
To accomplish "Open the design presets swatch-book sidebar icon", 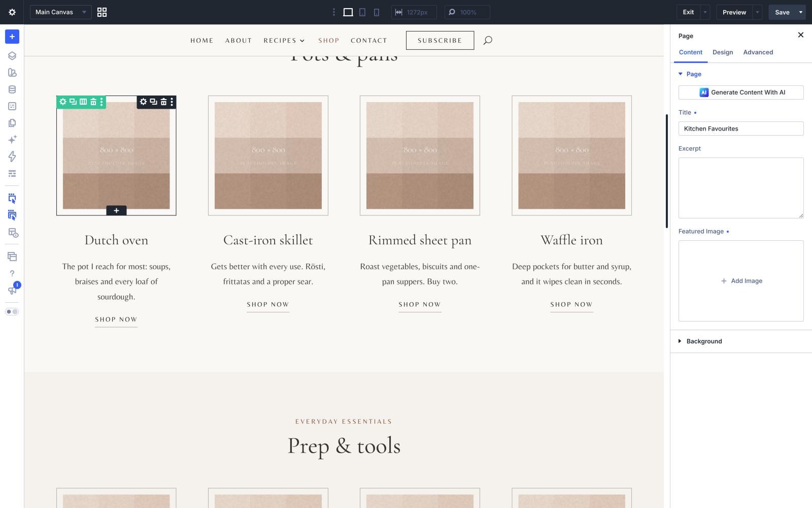I will pyautogui.click(x=12, y=73).
